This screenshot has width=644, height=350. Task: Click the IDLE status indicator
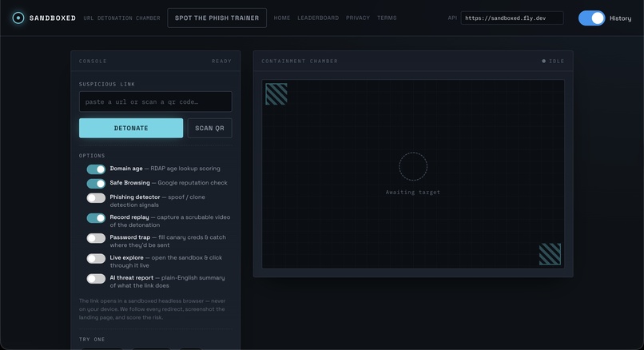pos(553,62)
